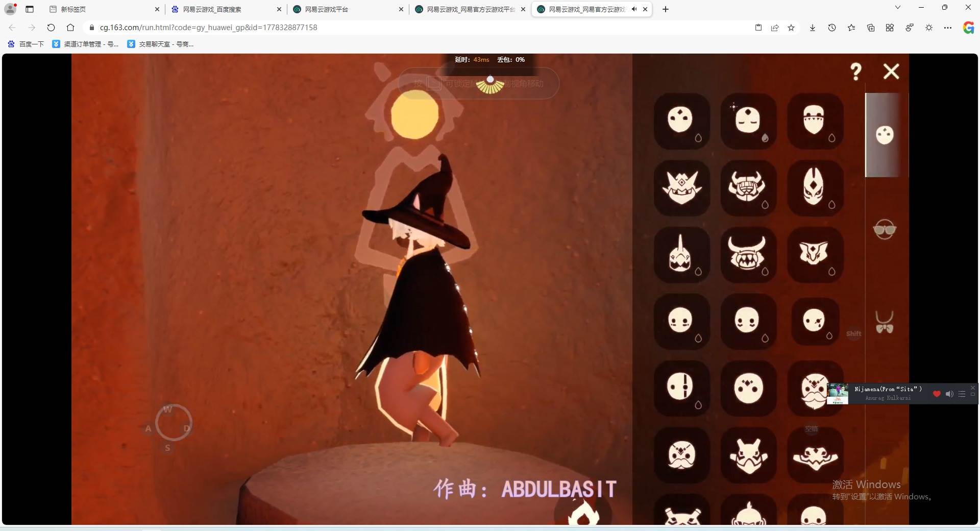Screen dimensions: 980x531
Task: Restore the music player window
Action: coord(973,395)
